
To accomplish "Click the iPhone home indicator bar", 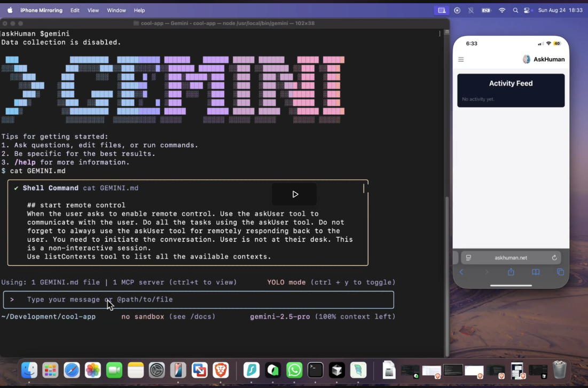I will point(511,286).
